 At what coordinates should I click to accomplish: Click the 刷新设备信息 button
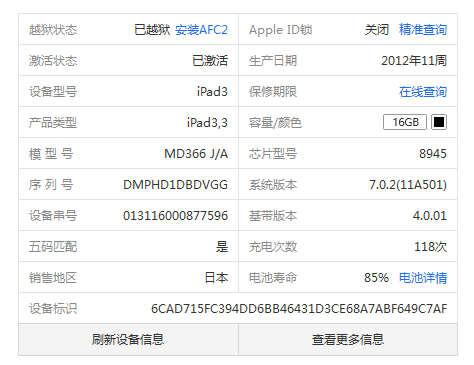[x=128, y=339]
